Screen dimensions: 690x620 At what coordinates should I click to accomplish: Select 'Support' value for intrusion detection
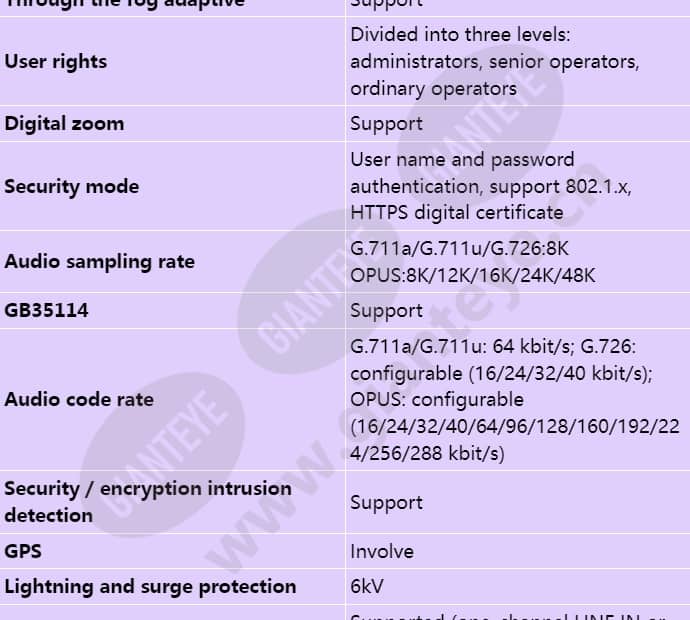pos(386,503)
